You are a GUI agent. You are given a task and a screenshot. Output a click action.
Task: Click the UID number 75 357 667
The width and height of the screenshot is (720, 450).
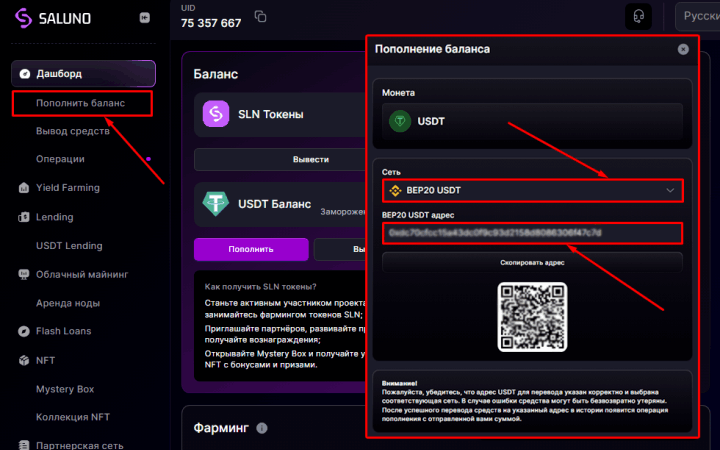coord(211,23)
